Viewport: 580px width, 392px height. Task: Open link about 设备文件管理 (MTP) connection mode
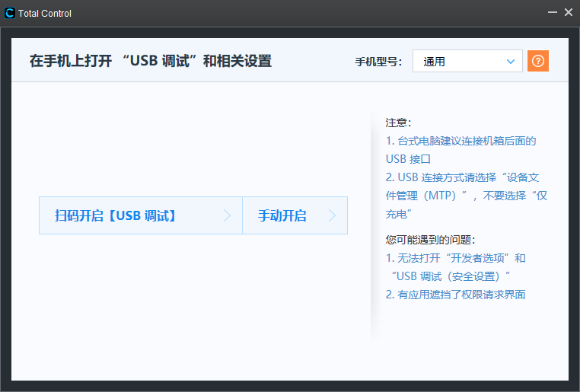466,196
